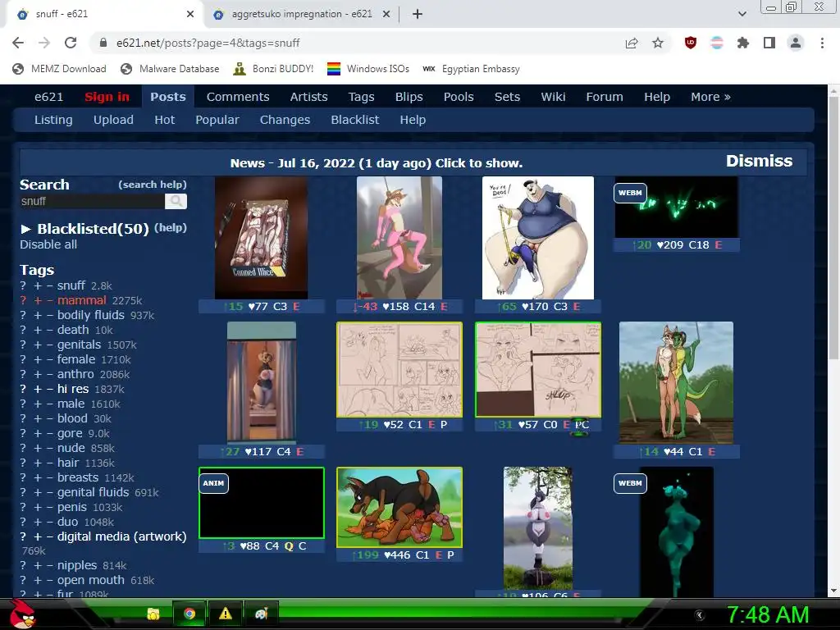840x630 pixels.
Task: Reload the current page
Action: (71, 43)
